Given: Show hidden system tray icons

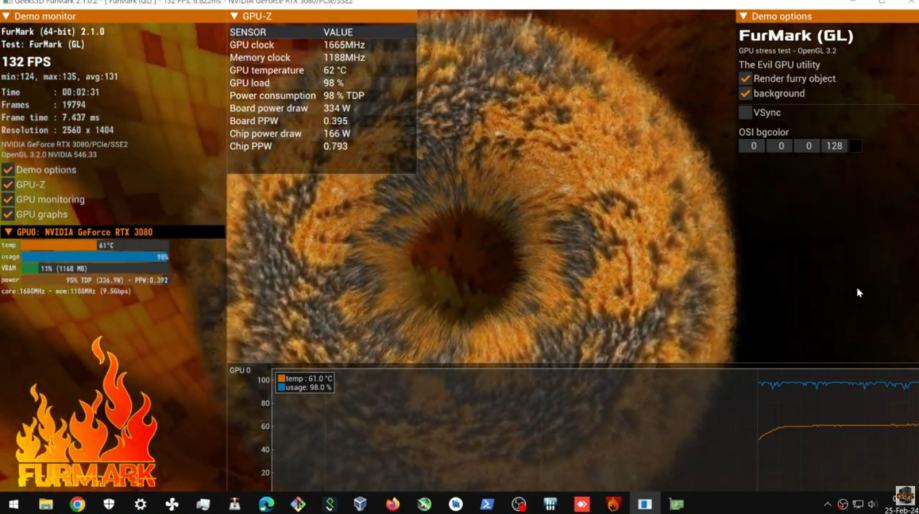Looking at the screenshot, I should [828, 504].
